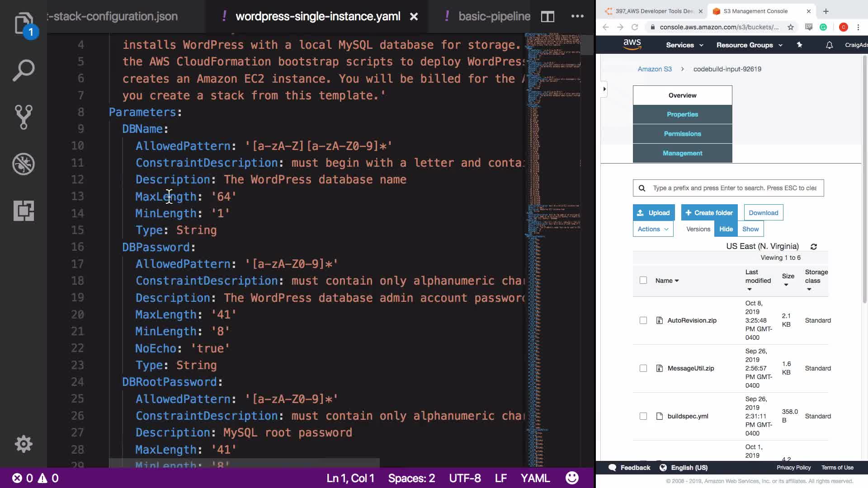Image resolution: width=868 pixels, height=488 pixels.
Task: Open the Debug bug icon in sidebar
Action: pos(24,164)
